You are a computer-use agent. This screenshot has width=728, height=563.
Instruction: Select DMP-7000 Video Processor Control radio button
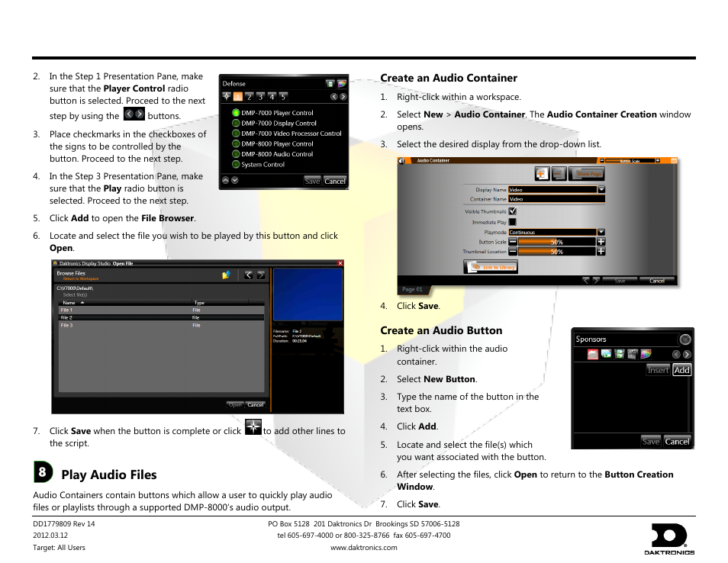236,134
